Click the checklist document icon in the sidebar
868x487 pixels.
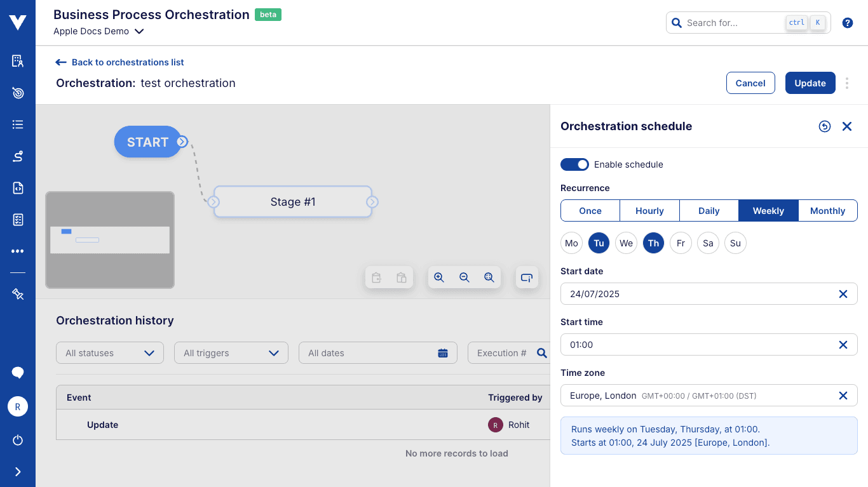17,219
